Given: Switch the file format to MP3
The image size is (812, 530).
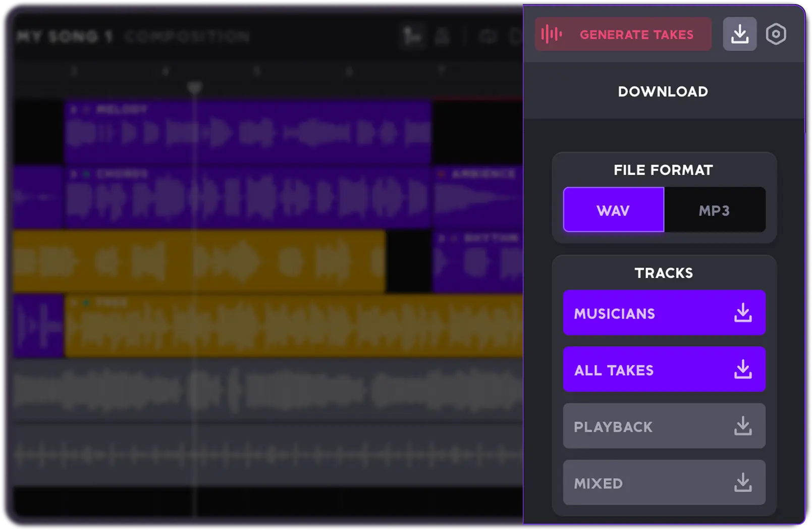Looking at the screenshot, I should (x=714, y=209).
